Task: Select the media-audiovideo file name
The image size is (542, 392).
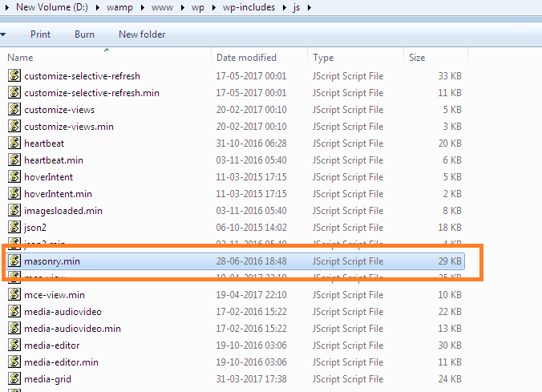Action: [63, 312]
